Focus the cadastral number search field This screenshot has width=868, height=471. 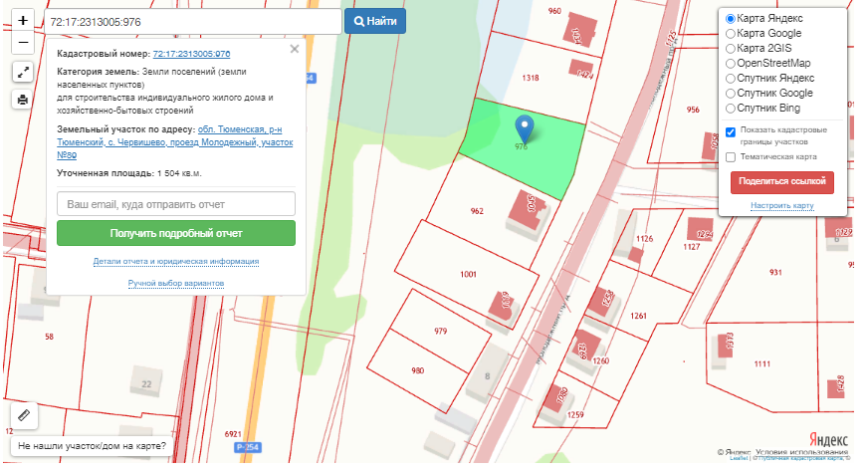click(x=193, y=22)
